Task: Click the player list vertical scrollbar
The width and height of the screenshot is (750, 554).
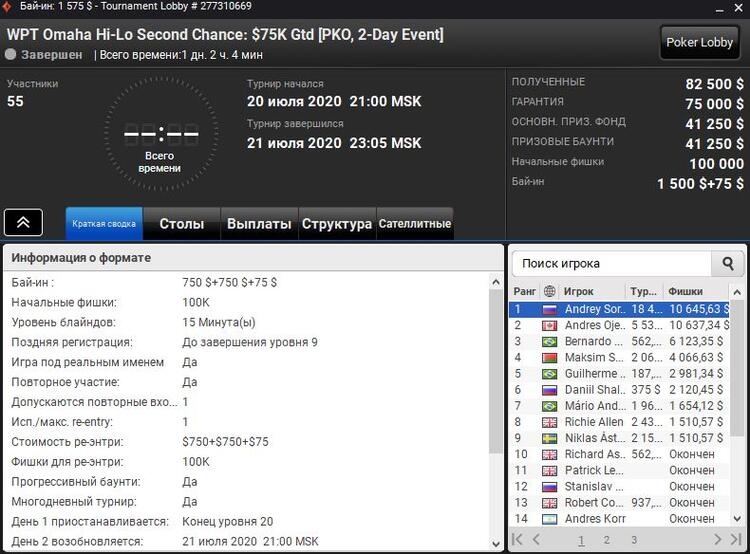Action: click(x=738, y=406)
